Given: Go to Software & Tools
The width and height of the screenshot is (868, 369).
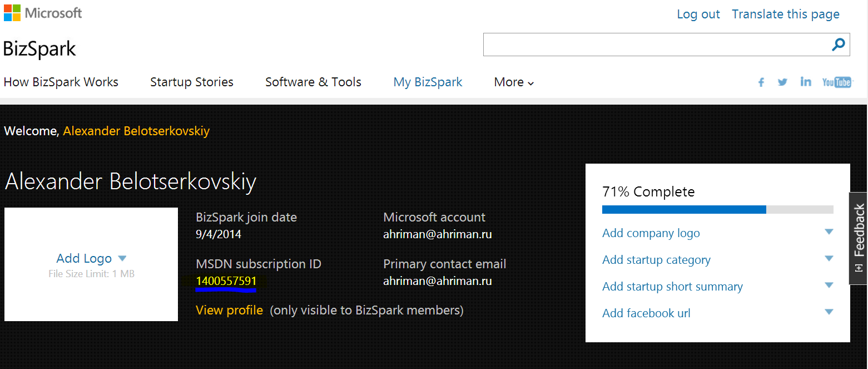Looking at the screenshot, I should click(x=313, y=82).
